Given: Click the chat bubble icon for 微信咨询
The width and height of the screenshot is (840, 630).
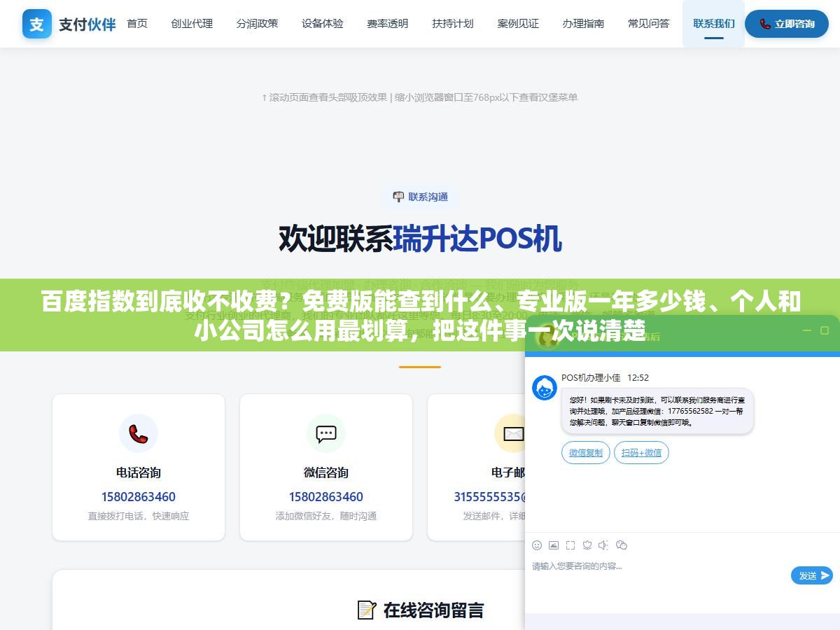Looking at the screenshot, I should point(326,434).
